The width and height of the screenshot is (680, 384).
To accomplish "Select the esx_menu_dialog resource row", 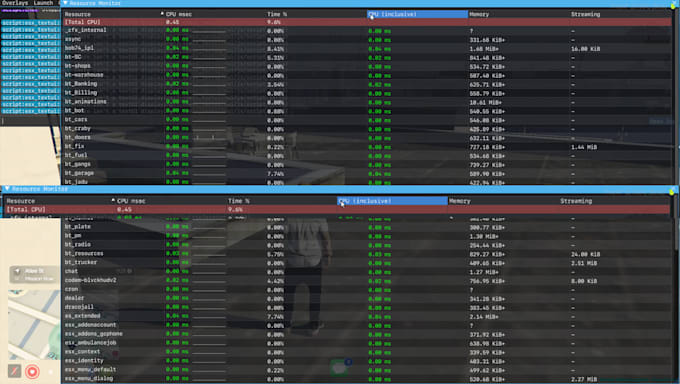I will pyautogui.click(x=366, y=379).
